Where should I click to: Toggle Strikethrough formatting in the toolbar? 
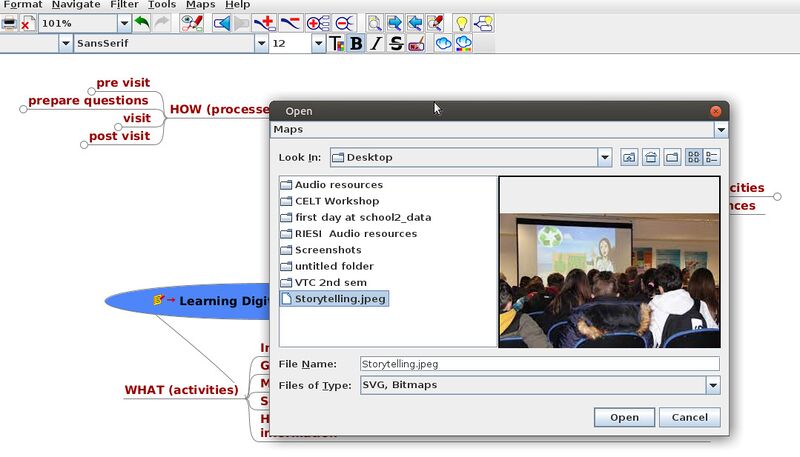396,44
